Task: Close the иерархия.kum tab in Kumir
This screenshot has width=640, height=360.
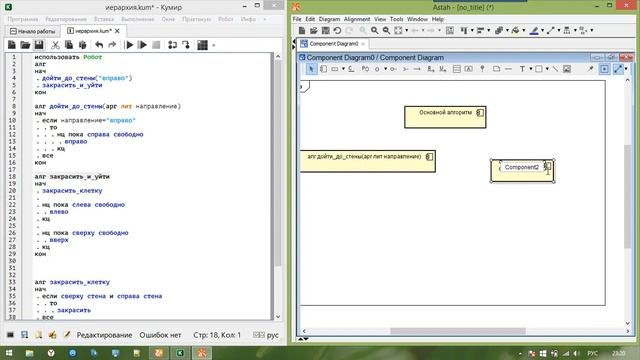Action: pos(118,31)
